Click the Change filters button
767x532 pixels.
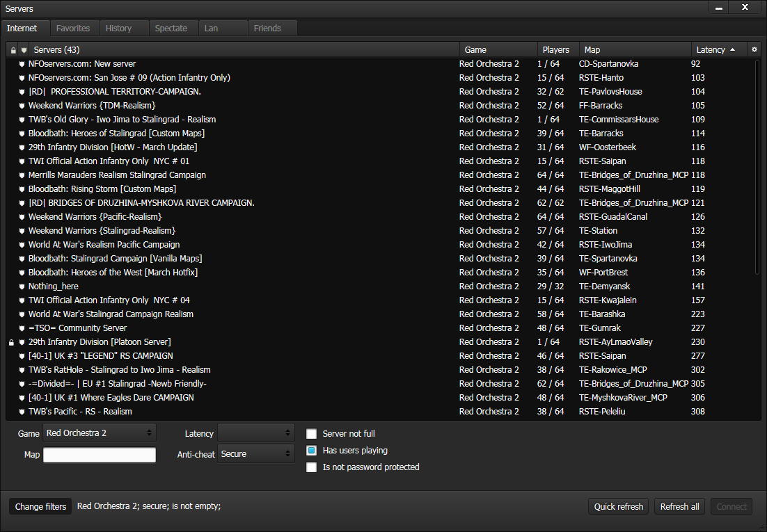[x=40, y=506]
